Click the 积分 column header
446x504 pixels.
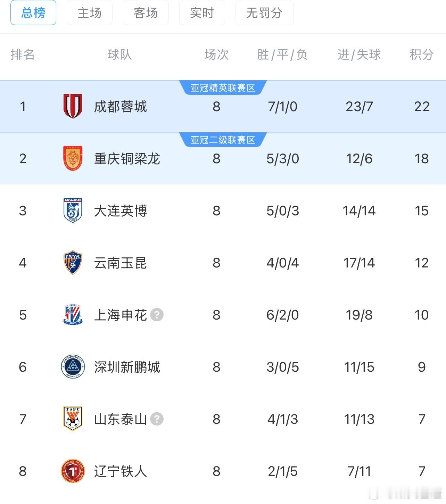click(421, 55)
